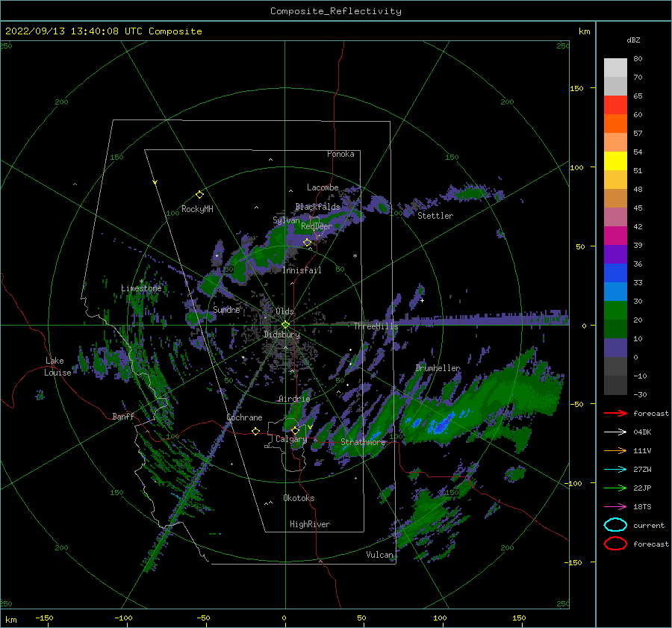Image resolution: width=672 pixels, height=628 pixels.
Task: Pick the green 22JP arrow symbol
Action: pyautogui.click(x=615, y=488)
